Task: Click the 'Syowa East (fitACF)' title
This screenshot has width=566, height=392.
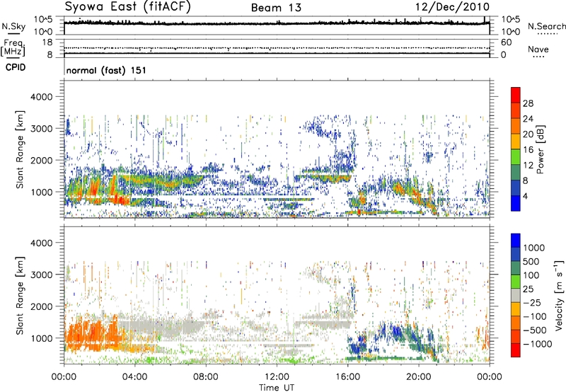Action: (128, 6)
